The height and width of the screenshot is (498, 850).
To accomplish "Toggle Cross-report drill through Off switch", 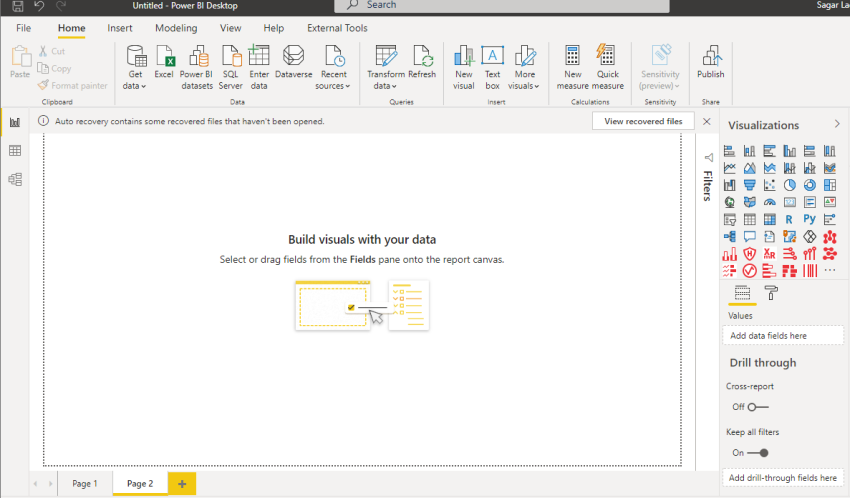I will coord(758,407).
